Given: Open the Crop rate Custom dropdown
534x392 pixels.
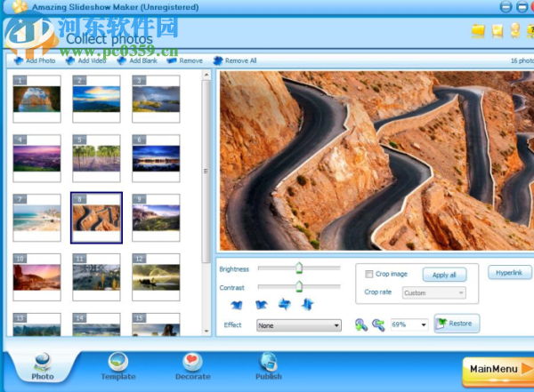Looking at the screenshot, I should [434, 293].
